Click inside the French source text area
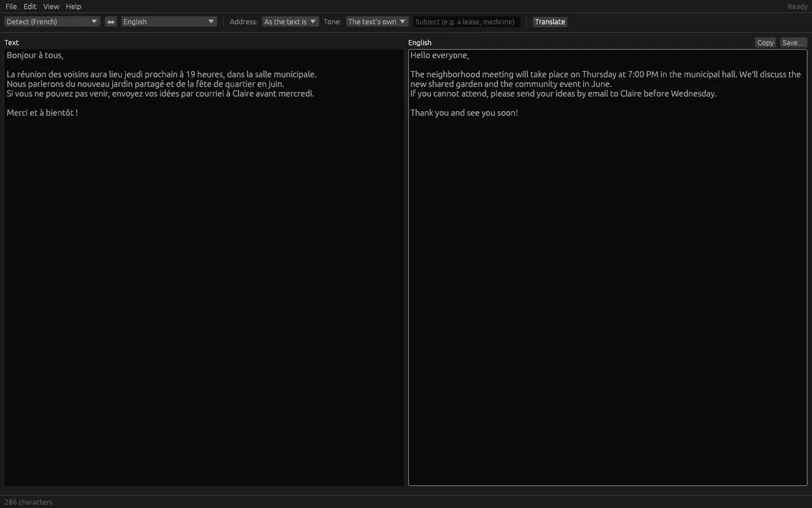 tap(204, 268)
